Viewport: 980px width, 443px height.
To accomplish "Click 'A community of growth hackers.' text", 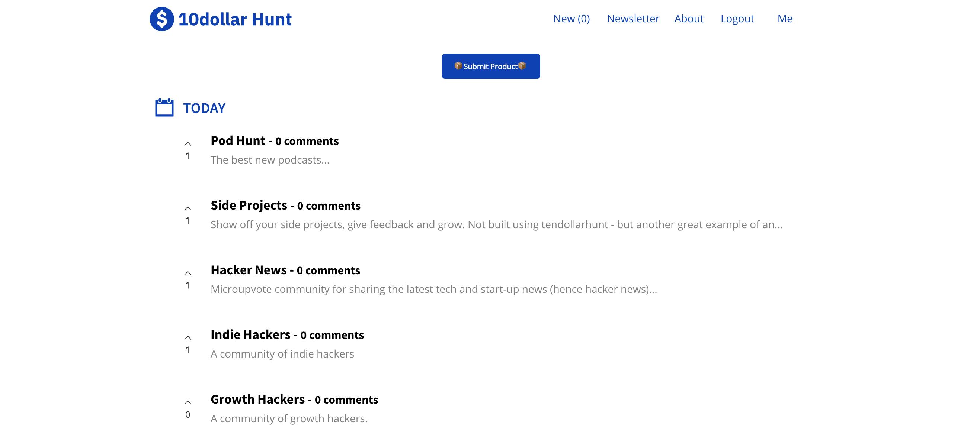I will pyautogui.click(x=289, y=418).
